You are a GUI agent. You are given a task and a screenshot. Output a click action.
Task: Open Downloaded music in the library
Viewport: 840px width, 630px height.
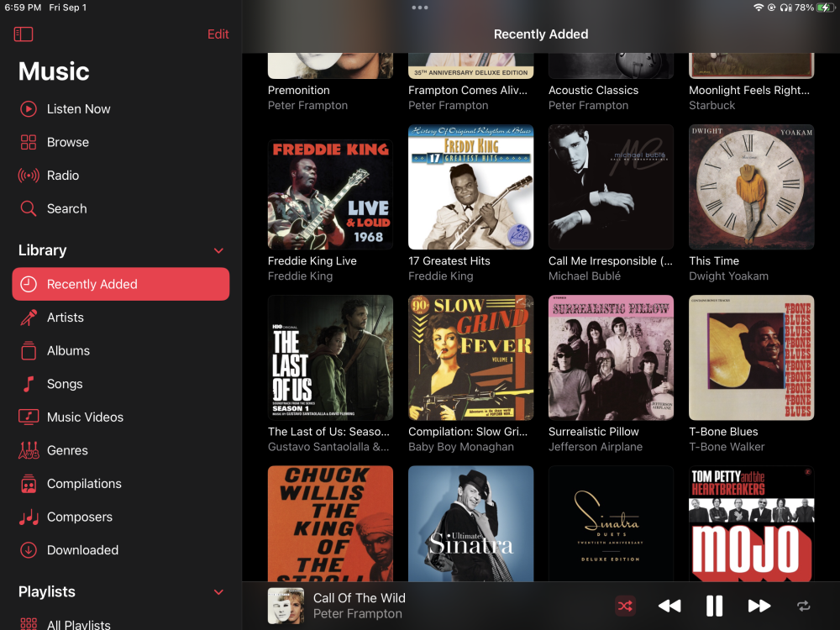pyautogui.click(x=82, y=550)
